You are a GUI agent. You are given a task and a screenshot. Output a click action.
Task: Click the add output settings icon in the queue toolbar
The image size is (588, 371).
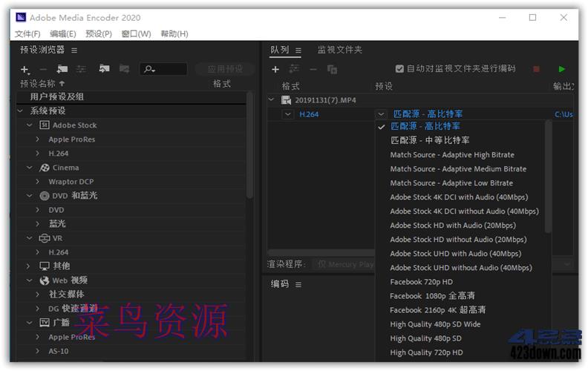pos(294,69)
